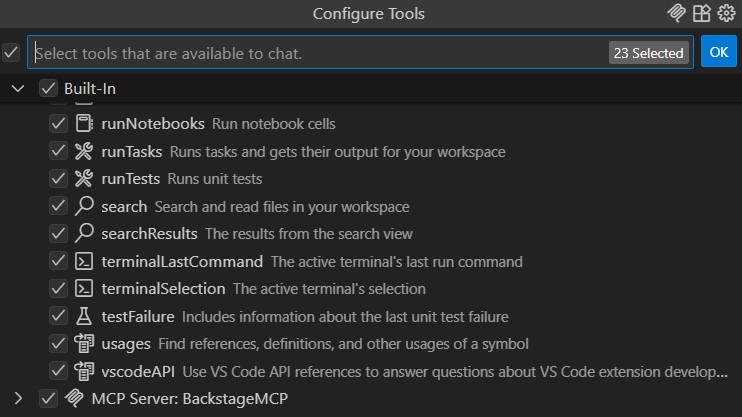Click the usages references icon
Screen dimensions: 742x417
point(84,344)
